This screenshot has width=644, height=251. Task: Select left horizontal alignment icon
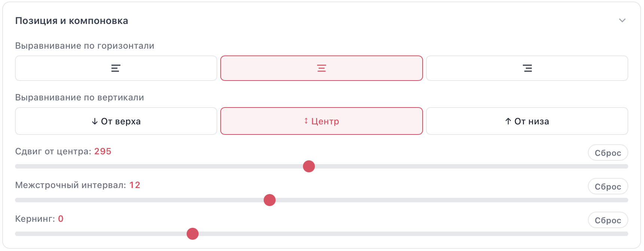pyautogui.click(x=116, y=68)
